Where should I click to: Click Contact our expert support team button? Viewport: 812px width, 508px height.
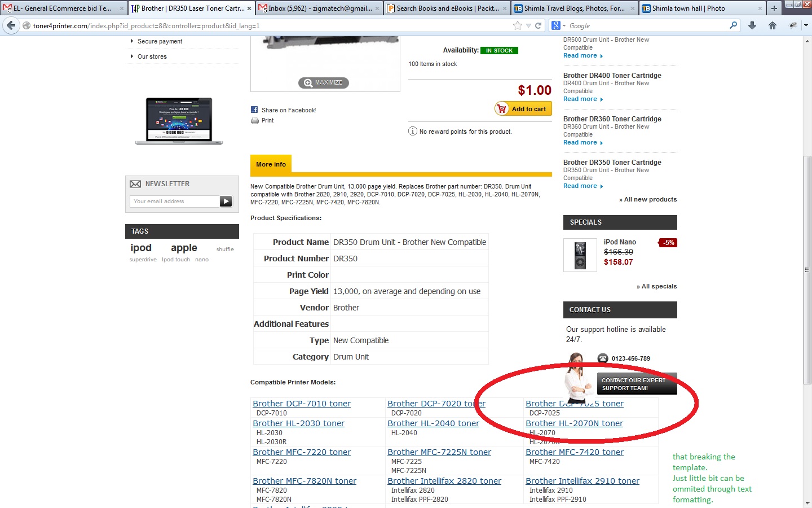637,384
